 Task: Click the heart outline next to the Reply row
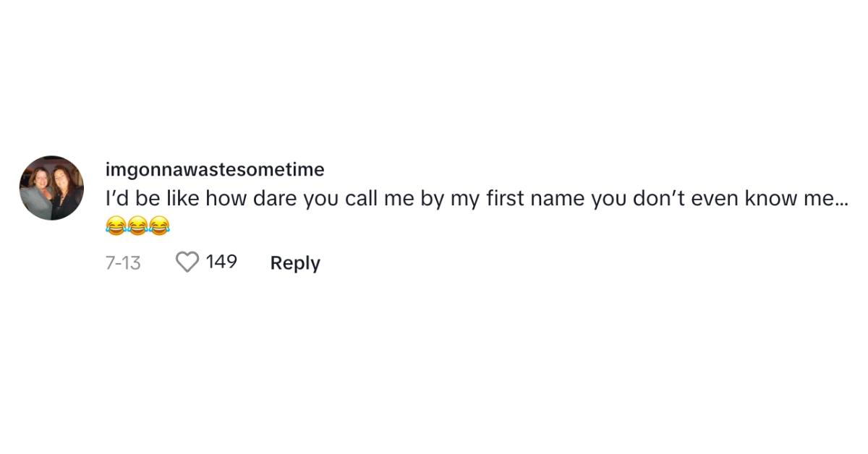[187, 262]
